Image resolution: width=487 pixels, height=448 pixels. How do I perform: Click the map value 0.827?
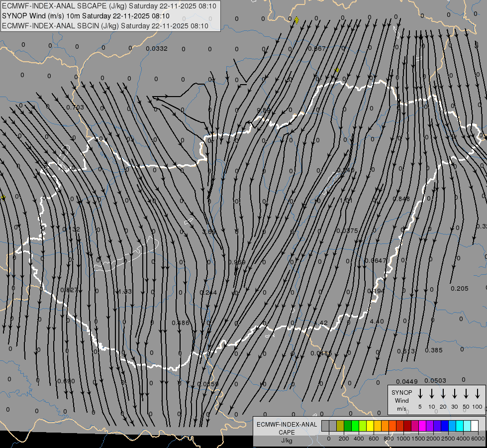(x=69, y=290)
